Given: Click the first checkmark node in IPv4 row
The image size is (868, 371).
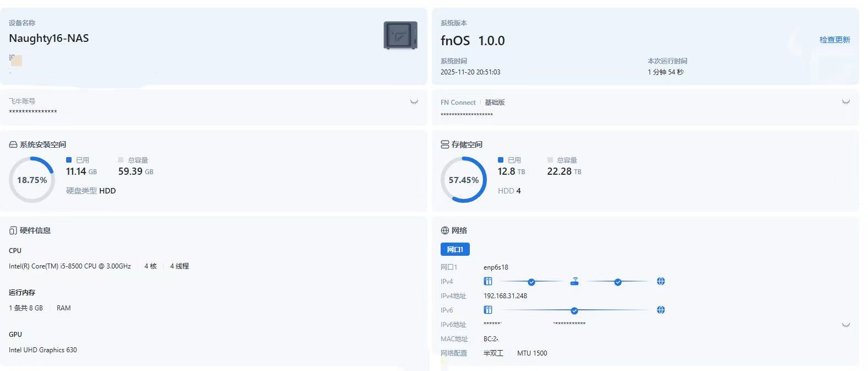Looking at the screenshot, I should pos(531,282).
